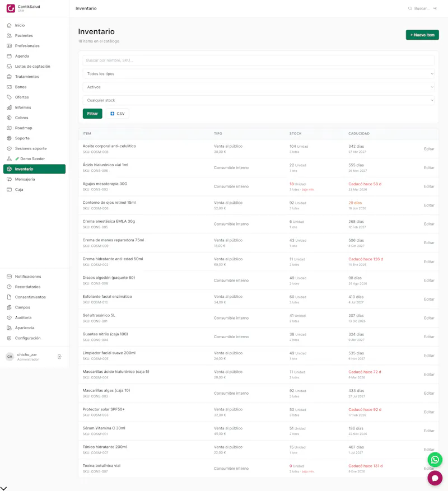Open Mensajería chat icon in sidebar
Image resolution: width=448 pixels, height=491 pixels.
tap(9, 179)
